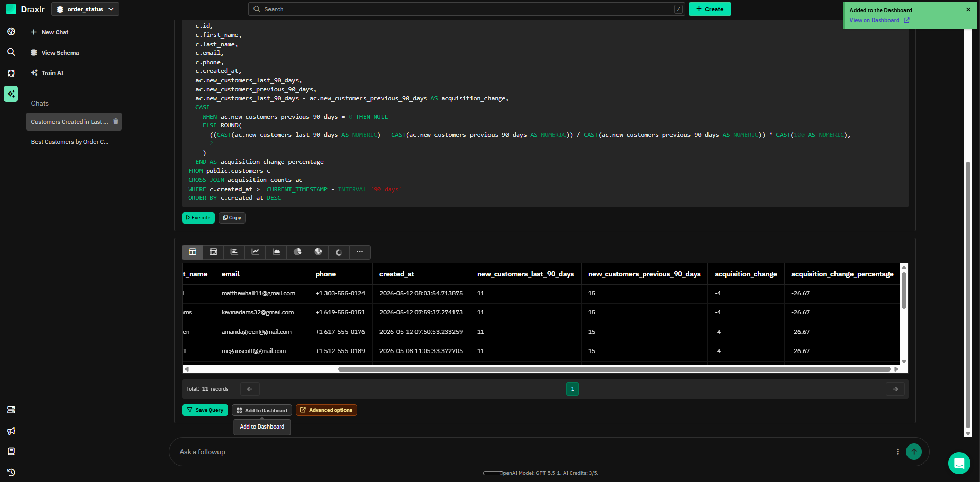Open the Customers Created in Last chat

[x=69, y=122]
